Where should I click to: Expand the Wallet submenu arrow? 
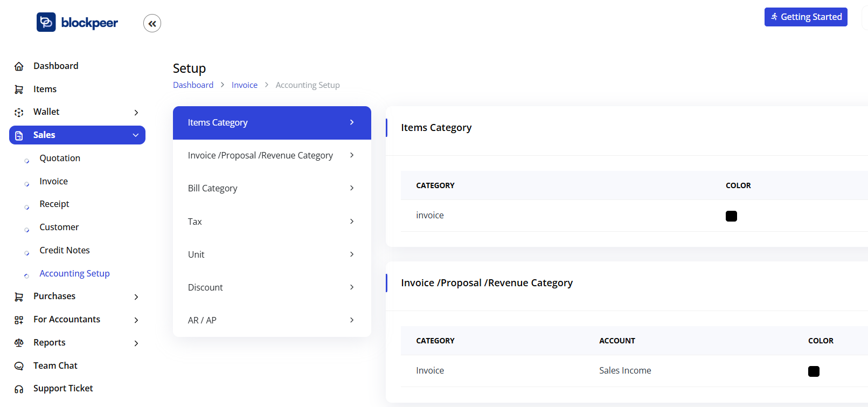(x=136, y=112)
